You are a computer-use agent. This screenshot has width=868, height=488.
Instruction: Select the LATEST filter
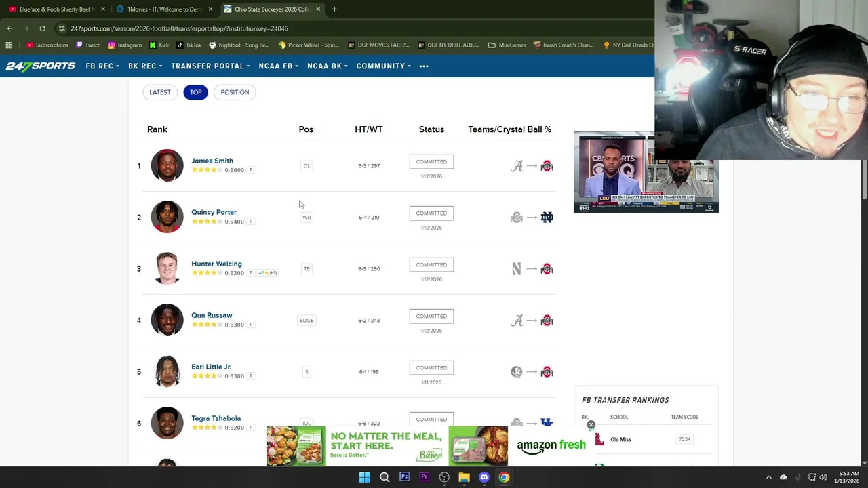point(160,92)
